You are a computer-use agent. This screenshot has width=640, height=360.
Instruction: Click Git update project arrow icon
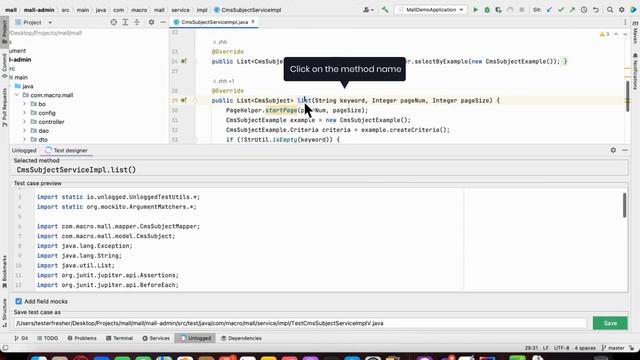point(549,10)
